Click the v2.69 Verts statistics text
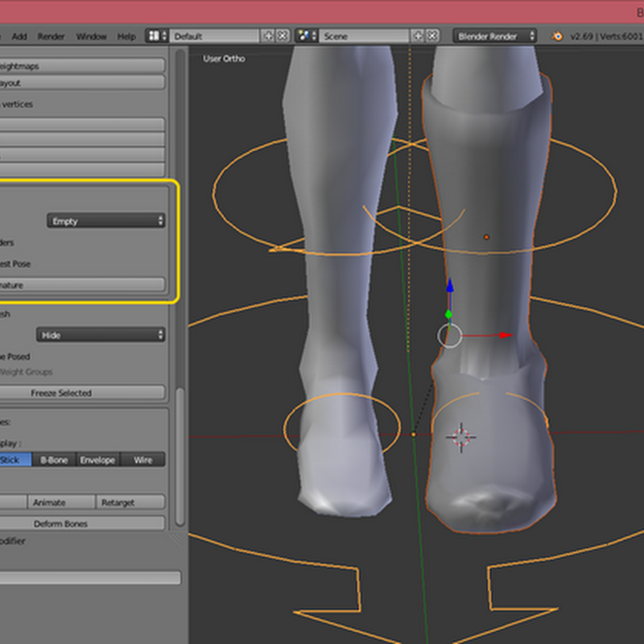The height and width of the screenshot is (644, 644). tap(607, 36)
